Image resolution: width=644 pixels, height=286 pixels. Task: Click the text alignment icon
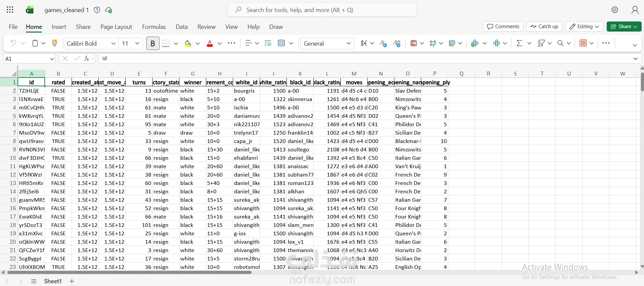tap(248, 43)
